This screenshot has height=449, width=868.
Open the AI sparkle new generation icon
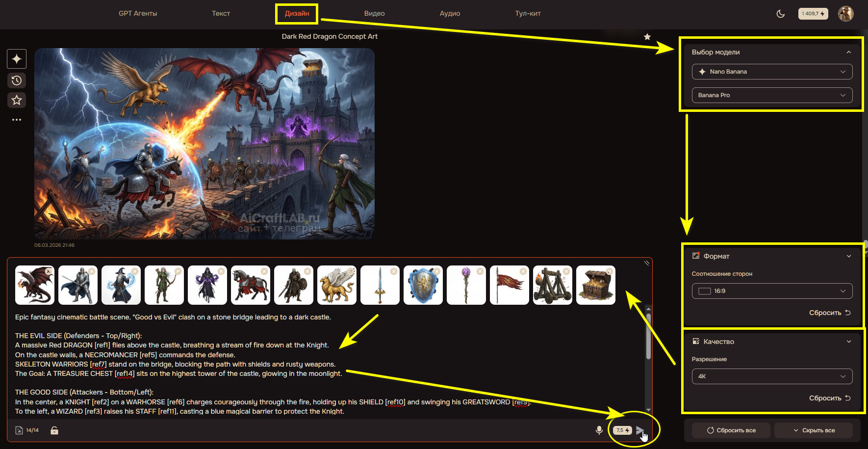(x=17, y=59)
